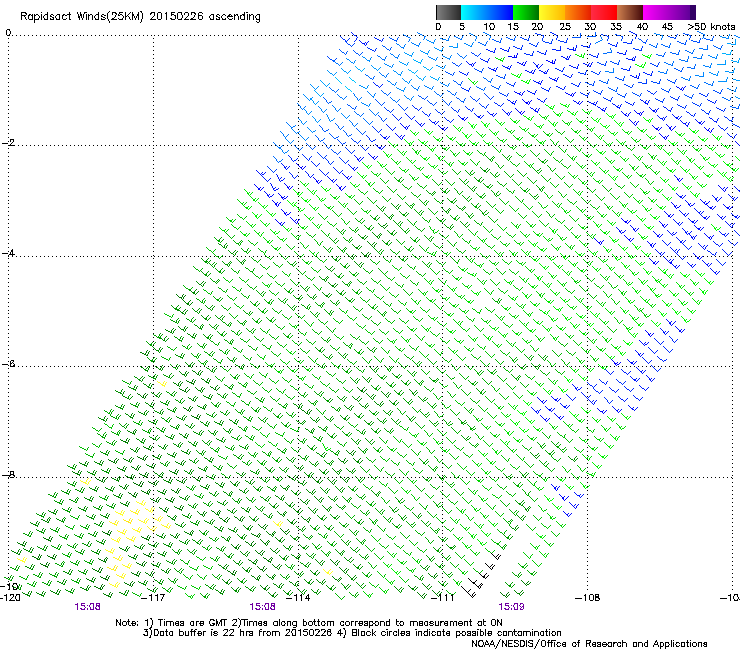Click the green 15–20 knots color bar segment

click(526, 12)
